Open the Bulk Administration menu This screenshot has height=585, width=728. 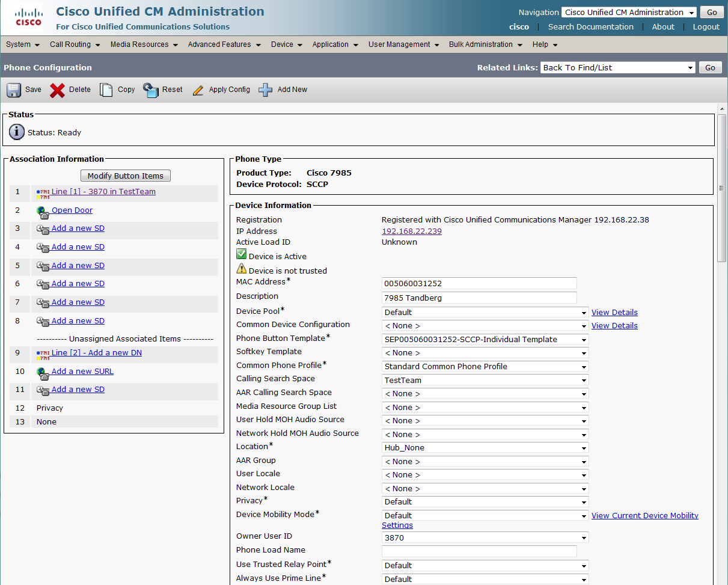[485, 44]
